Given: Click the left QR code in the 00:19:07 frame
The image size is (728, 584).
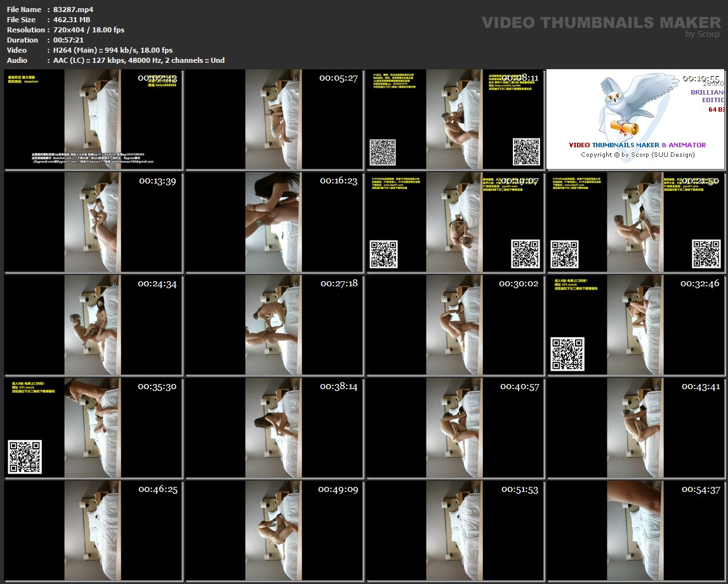Looking at the screenshot, I should pos(383,254).
